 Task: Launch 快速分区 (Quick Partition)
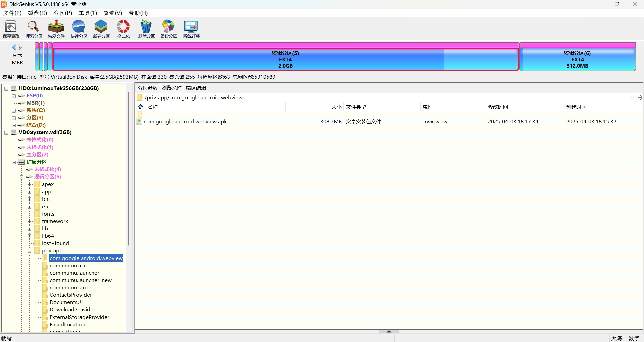pos(78,29)
